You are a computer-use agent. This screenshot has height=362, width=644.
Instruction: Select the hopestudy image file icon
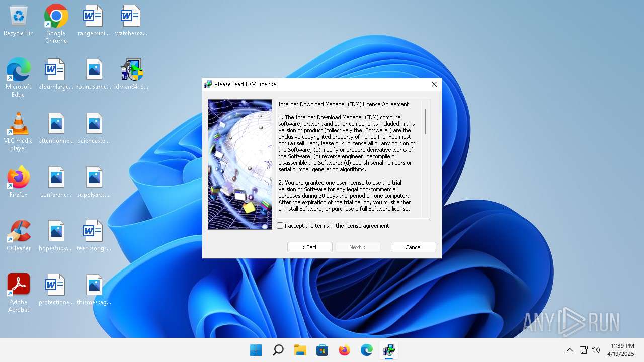click(x=56, y=236)
